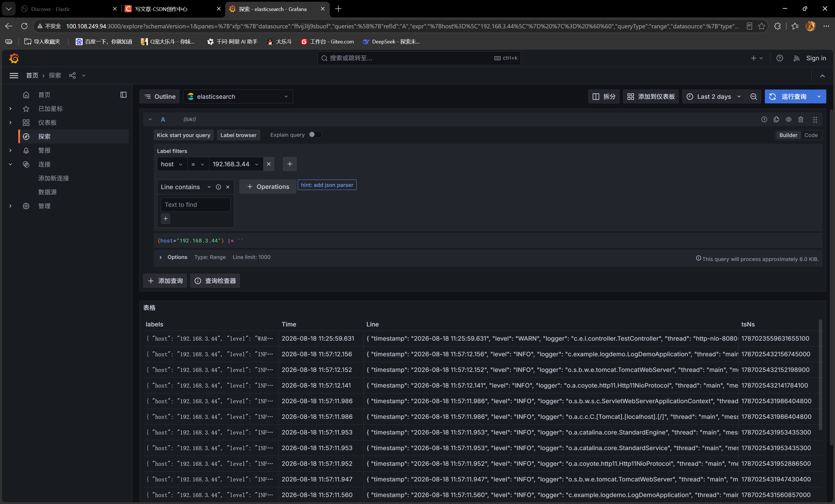835x504 pixels.
Task: Toggle the Explain query switch
Action: (x=315, y=135)
